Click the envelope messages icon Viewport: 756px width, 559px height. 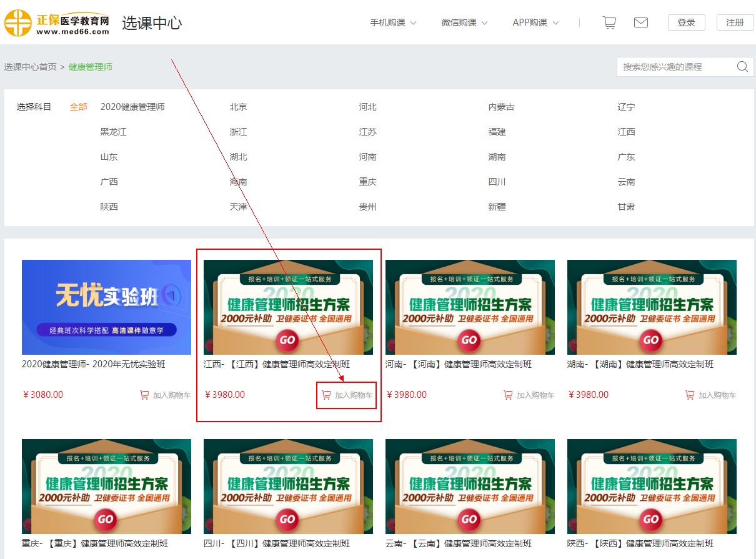click(x=640, y=22)
